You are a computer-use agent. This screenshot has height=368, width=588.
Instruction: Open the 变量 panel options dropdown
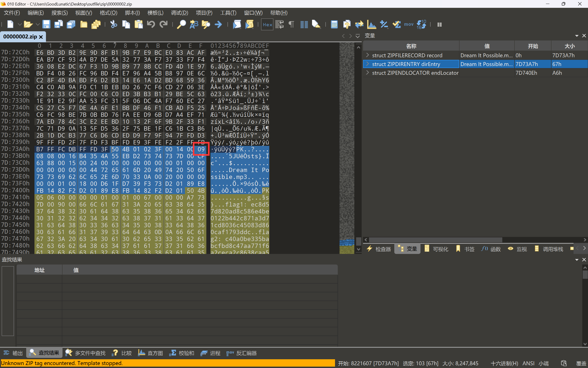pyautogui.click(x=577, y=36)
